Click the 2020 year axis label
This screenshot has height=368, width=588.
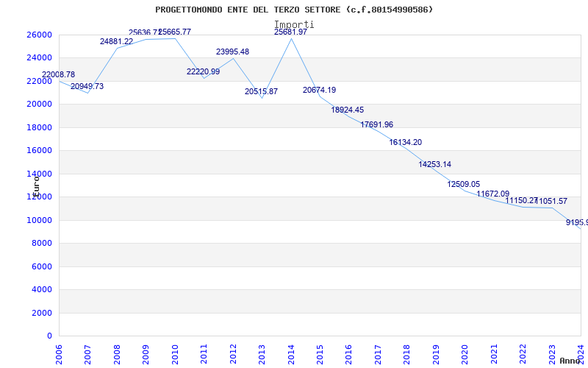click(x=465, y=354)
